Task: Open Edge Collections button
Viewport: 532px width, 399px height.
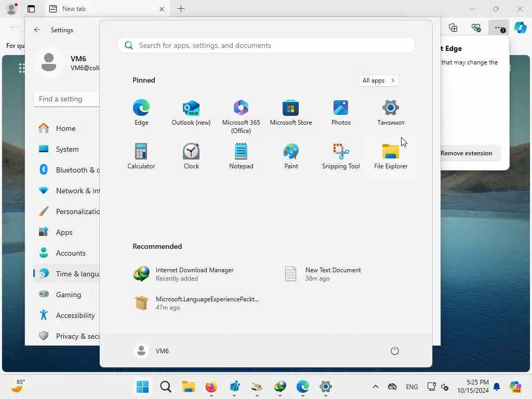Action: (x=453, y=28)
